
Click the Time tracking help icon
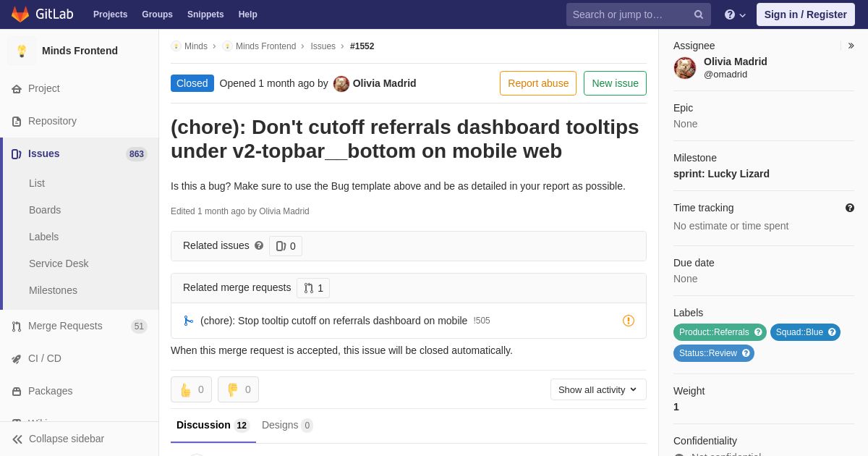tap(850, 208)
